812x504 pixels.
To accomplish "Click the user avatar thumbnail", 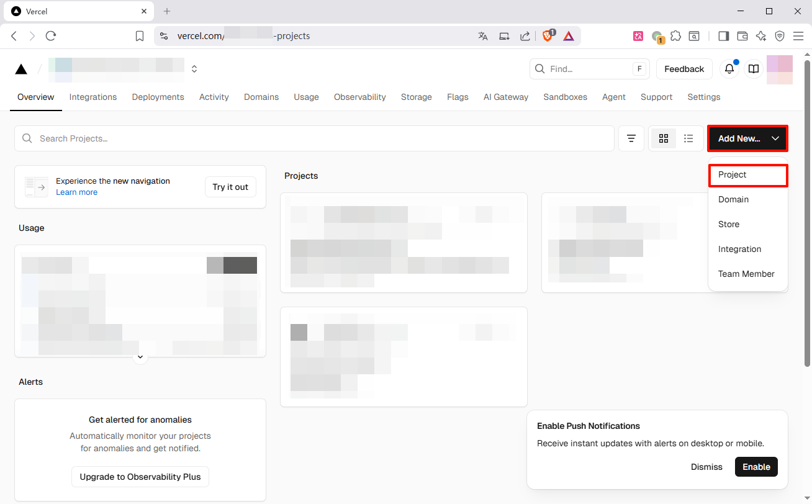I will 780,69.
